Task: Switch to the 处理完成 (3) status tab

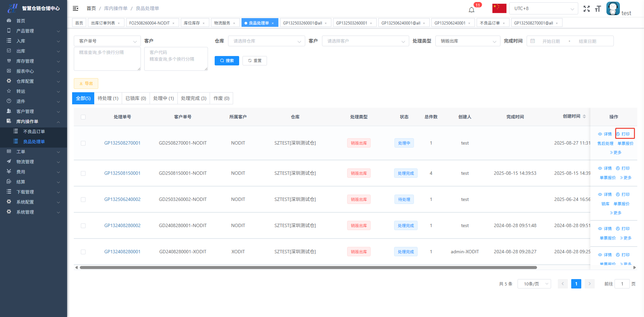Action: [x=194, y=98]
